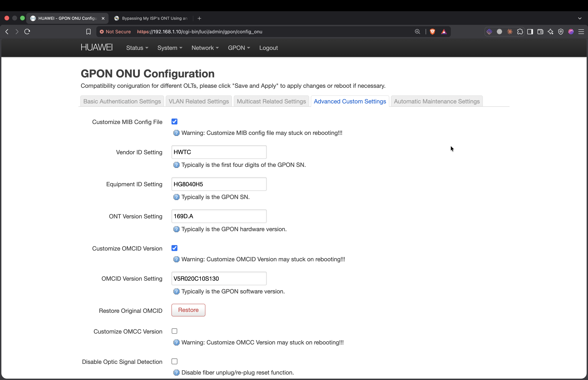Switch to Automatic Maintenance Settings tab

pyautogui.click(x=437, y=101)
